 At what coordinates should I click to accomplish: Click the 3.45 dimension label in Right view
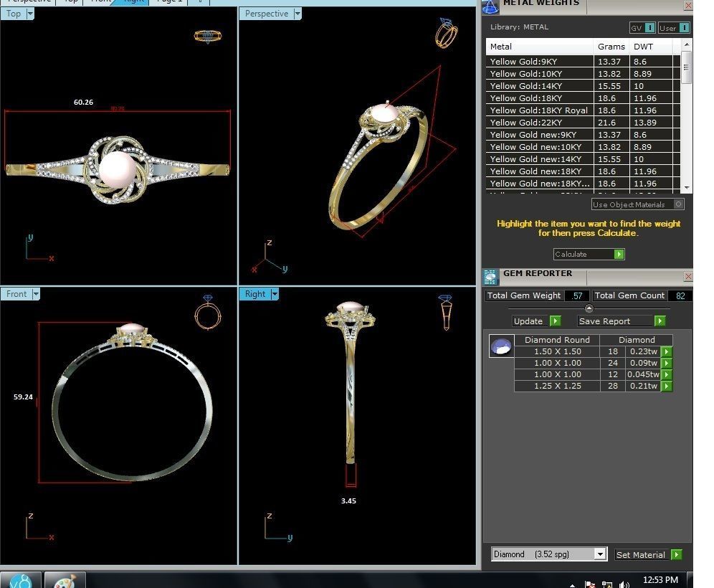coord(349,501)
